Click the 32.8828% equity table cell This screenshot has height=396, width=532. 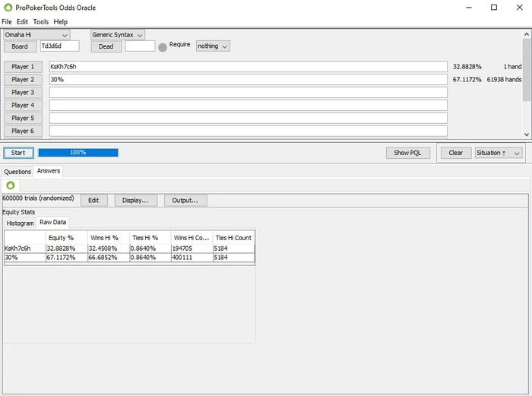click(67, 249)
